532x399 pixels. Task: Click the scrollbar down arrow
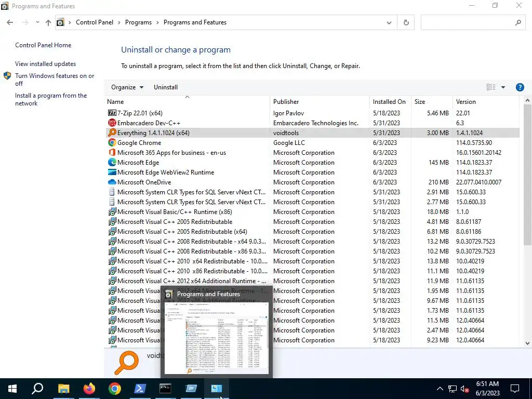click(527, 343)
